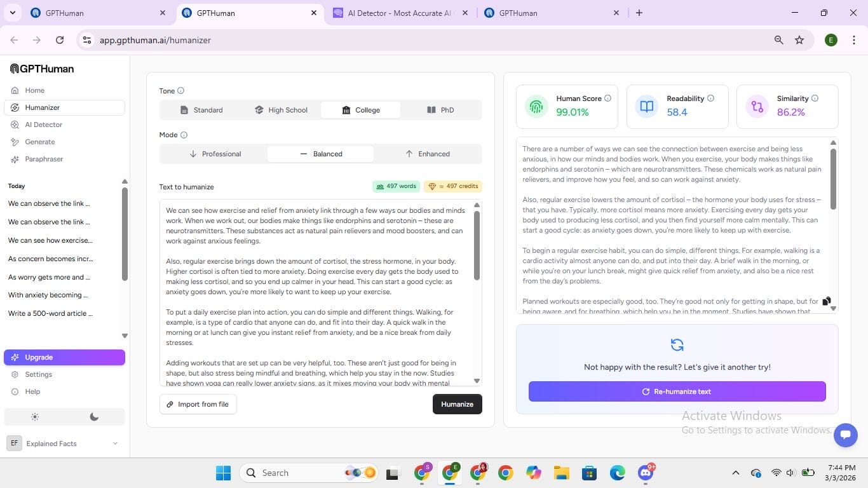
Task: Choose the High School tone option
Action: pos(281,110)
